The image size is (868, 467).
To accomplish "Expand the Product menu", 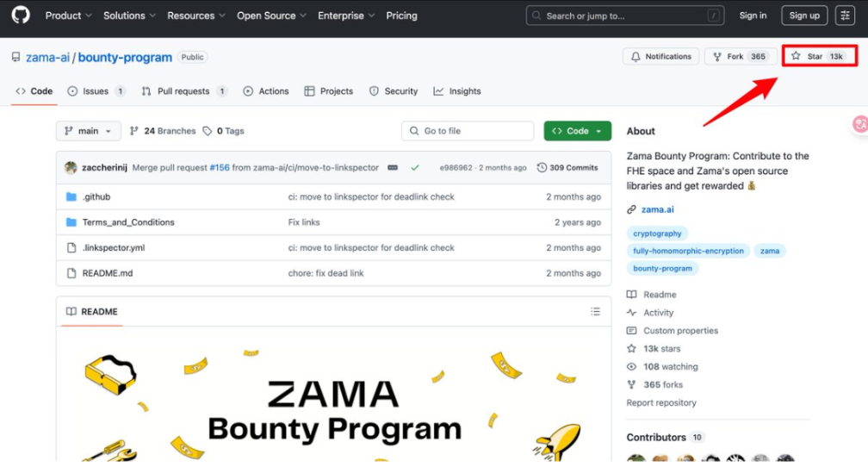I will [x=68, y=16].
